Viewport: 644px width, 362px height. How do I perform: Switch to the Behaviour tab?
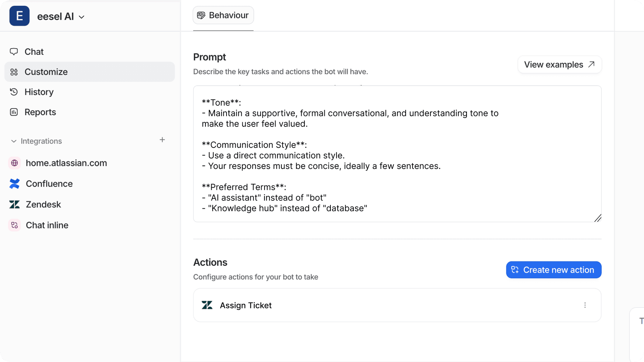point(223,15)
